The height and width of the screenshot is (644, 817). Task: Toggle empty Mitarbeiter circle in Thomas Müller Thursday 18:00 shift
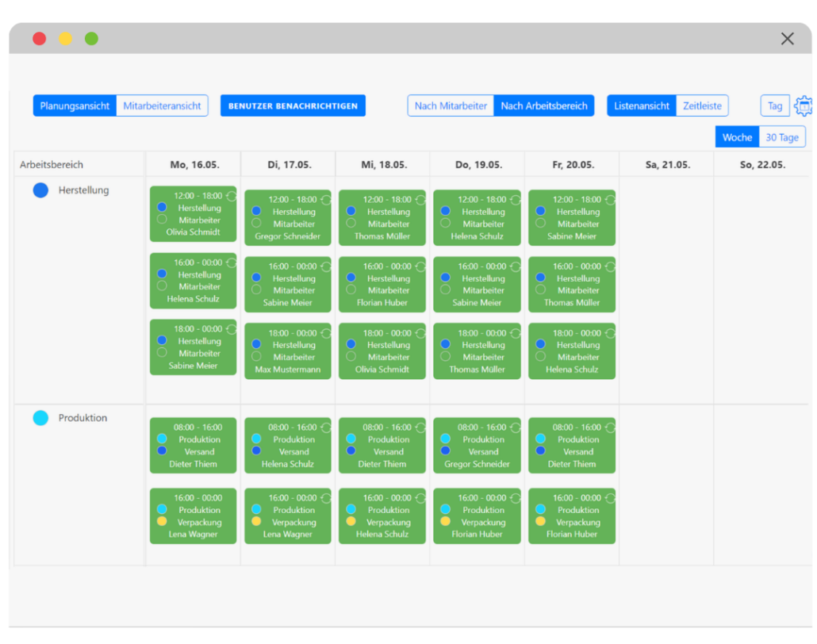pyautogui.click(x=446, y=356)
